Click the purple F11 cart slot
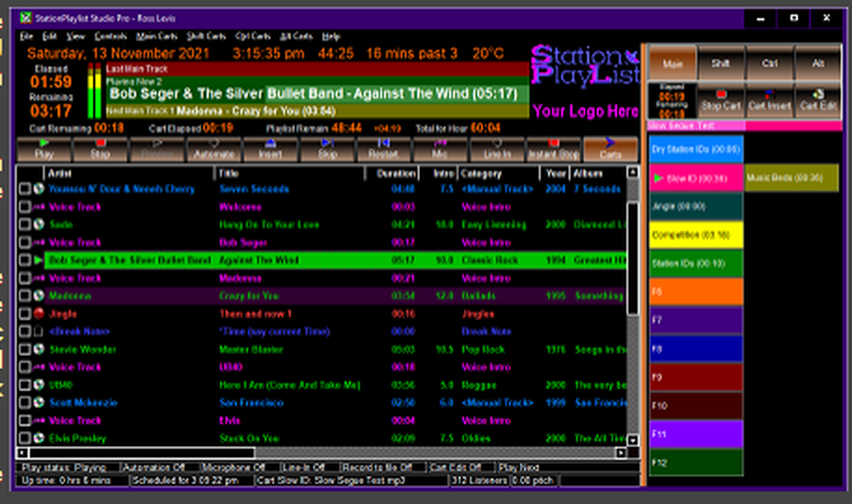The width and height of the screenshot is (852, 504). click(x=695, y=434)
